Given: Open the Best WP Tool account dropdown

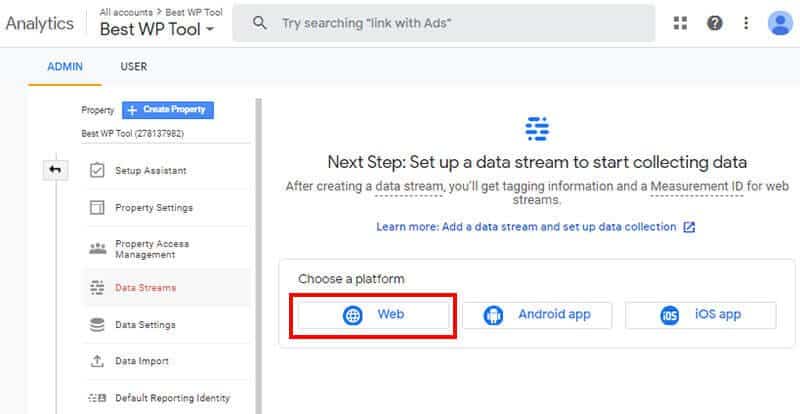Looking at the screenshot, I should [x=157, y=30].
